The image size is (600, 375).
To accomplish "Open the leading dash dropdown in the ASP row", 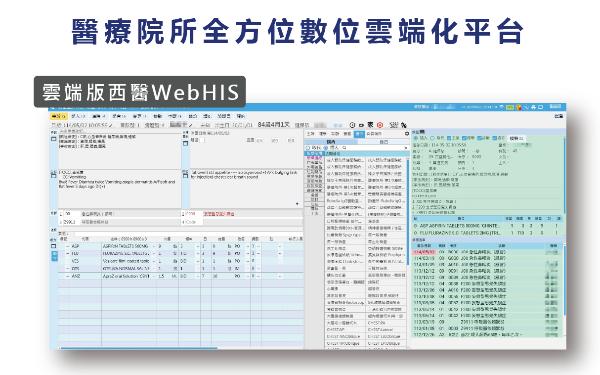I will (68, 246).
